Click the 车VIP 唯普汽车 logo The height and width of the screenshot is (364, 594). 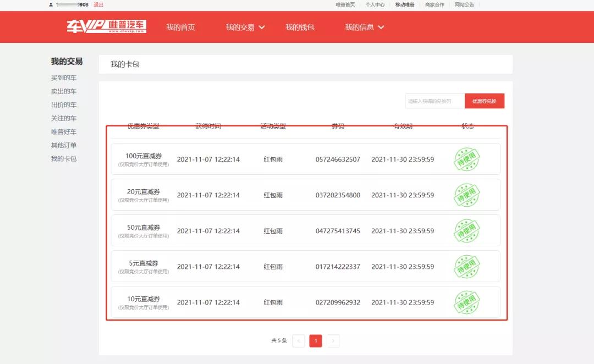coord(107,26)
